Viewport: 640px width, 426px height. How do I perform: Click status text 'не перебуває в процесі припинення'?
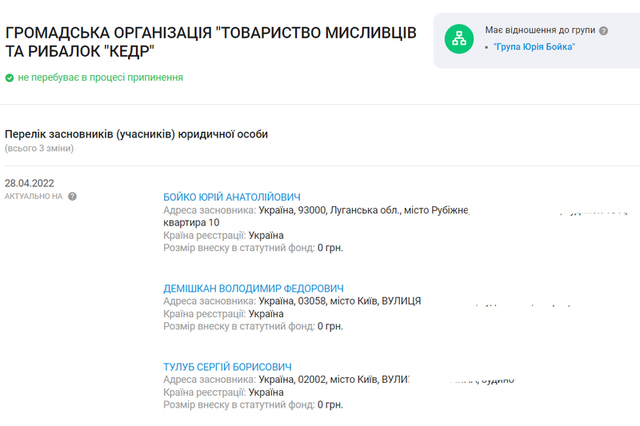(100, 77)
